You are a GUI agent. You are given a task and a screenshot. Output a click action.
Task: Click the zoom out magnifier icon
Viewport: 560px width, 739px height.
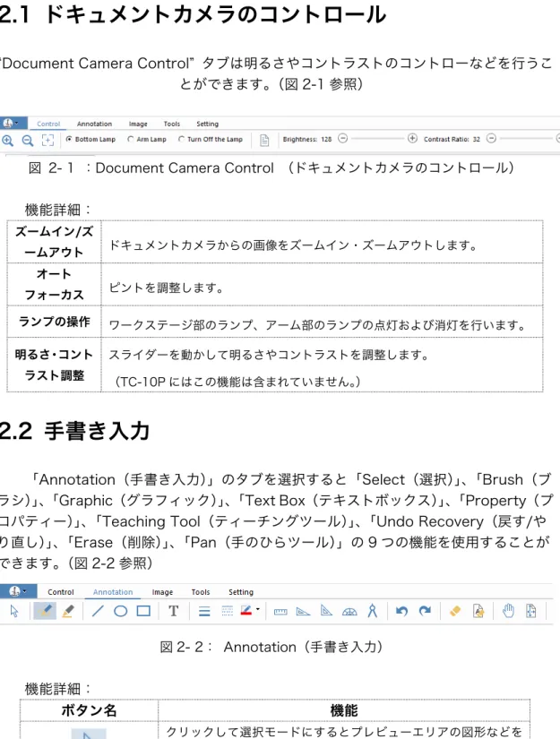coord(28,140)
